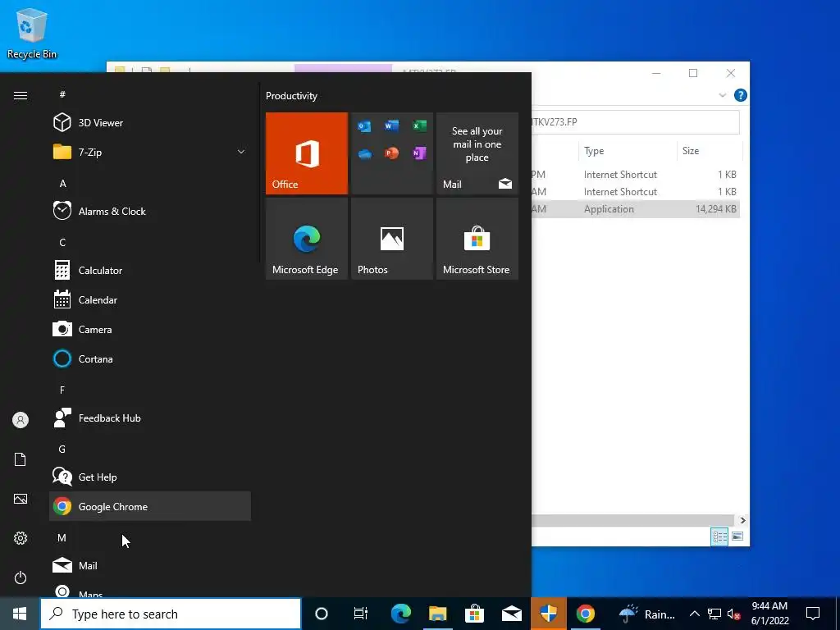Image resolution: width=840 pixels, height=630 pixels.
Task: Select the Application 14,294 KB row
Action: coord(636,209)
